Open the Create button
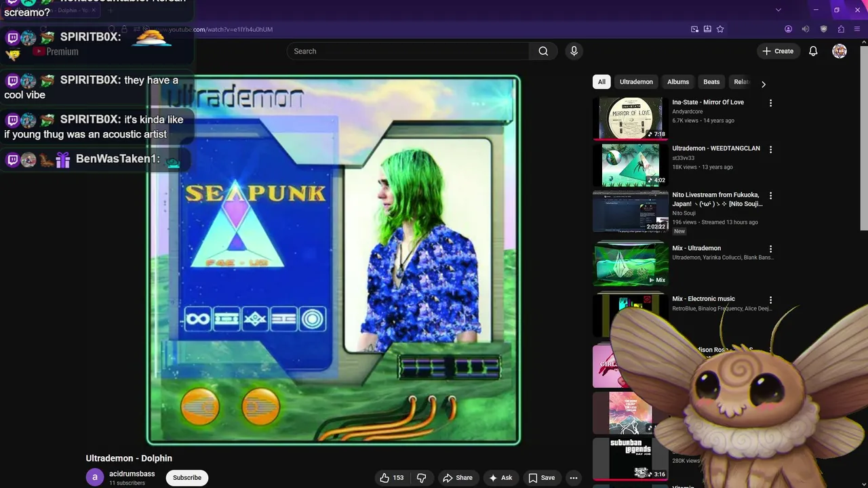 (778, 51)
